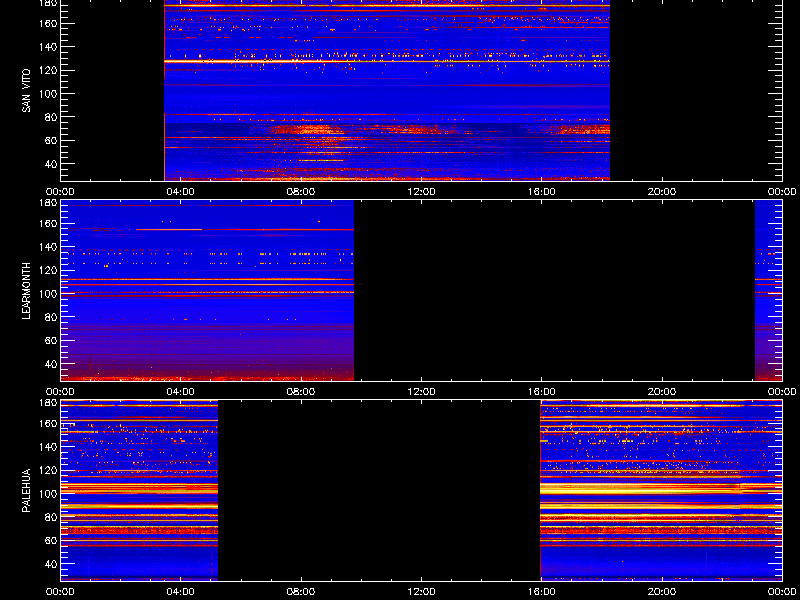The image size is (800, 600).
Task: Click the 160 frequency label for Learmonth
Action: click(x=48, y=223)
